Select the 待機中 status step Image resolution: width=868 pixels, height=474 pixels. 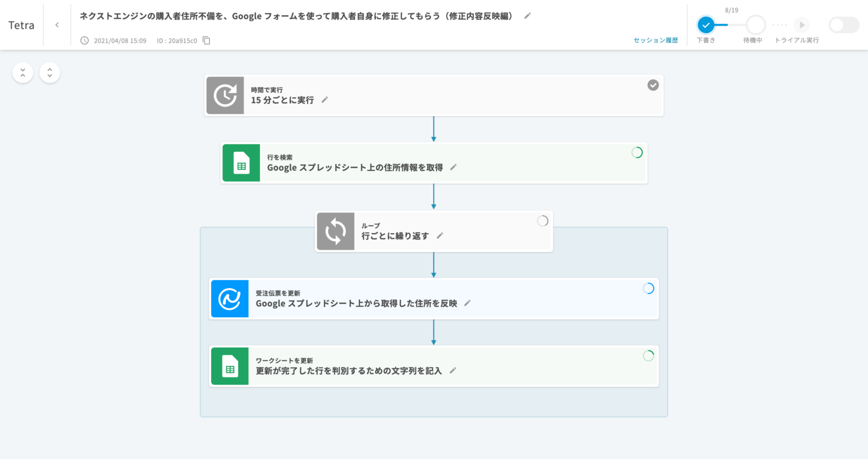tap(756, 25)
